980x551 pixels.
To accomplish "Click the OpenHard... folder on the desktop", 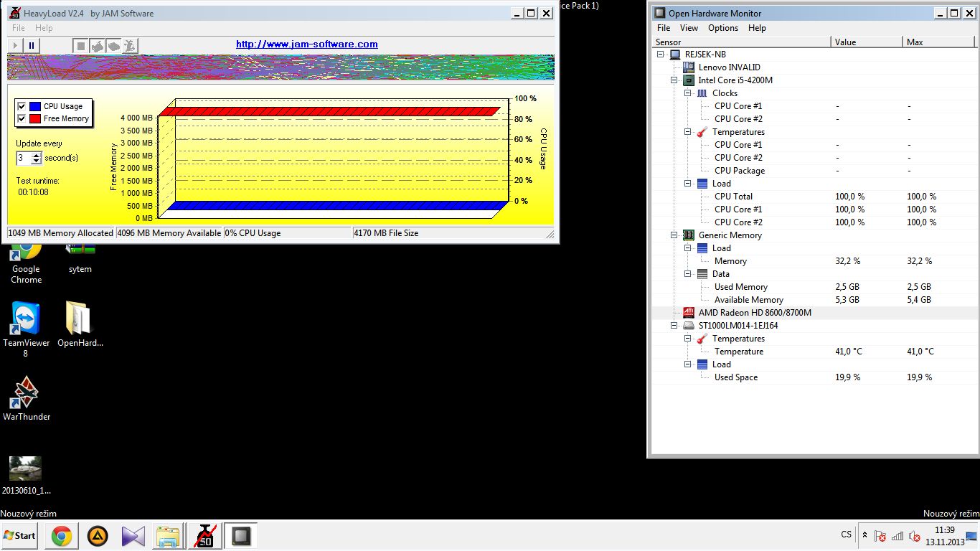I will click(x=80, y=325).
